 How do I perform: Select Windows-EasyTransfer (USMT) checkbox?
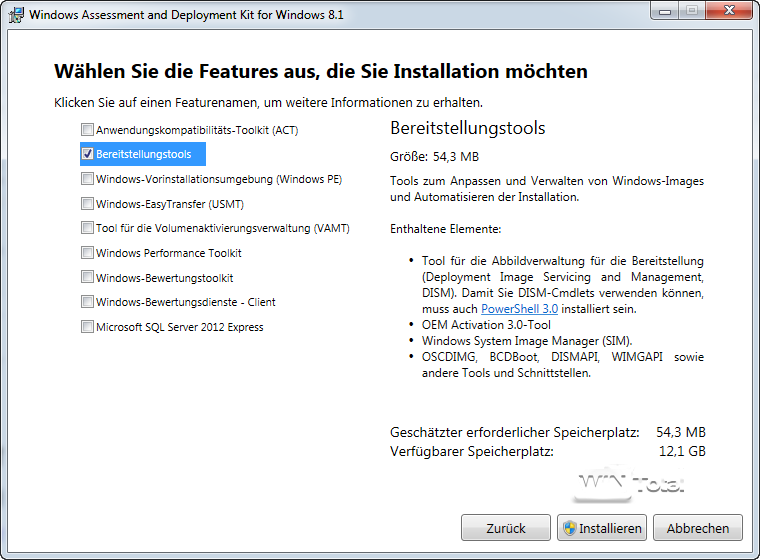[88, 204]
